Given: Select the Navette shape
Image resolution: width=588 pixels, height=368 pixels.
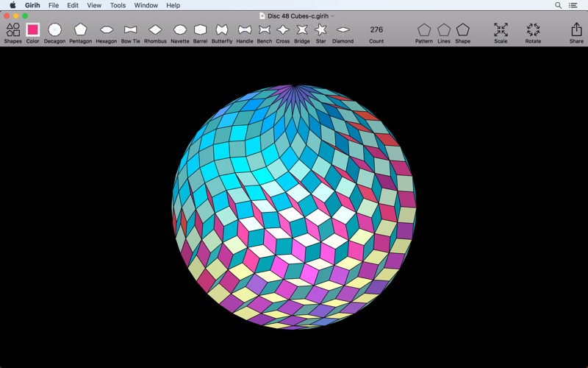Looking at the screenshot, I should click(x=180, y=30).
